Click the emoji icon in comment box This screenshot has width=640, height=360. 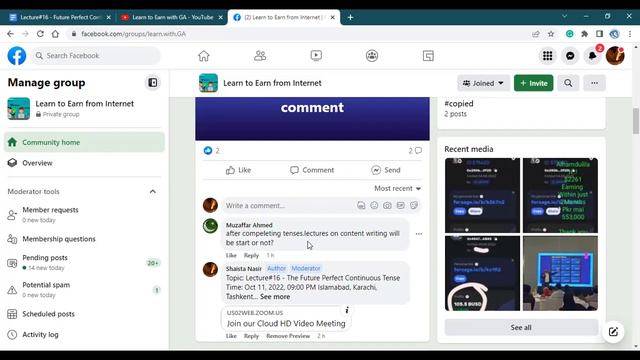point(374,205)
